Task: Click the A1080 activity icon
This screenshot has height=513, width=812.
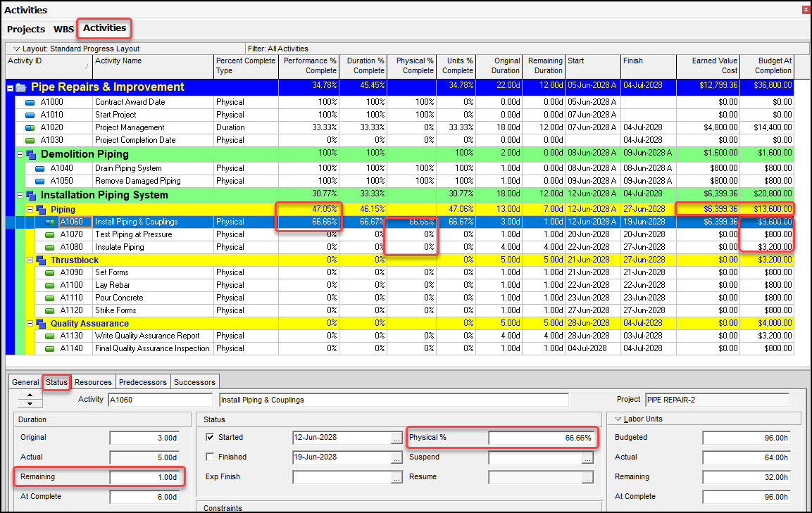Action: 50,248
